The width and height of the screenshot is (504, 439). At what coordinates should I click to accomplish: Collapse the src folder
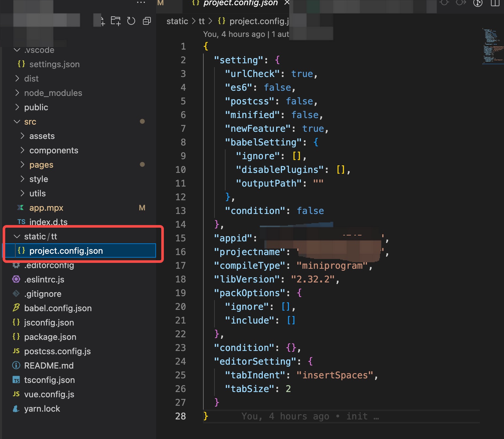17,122
